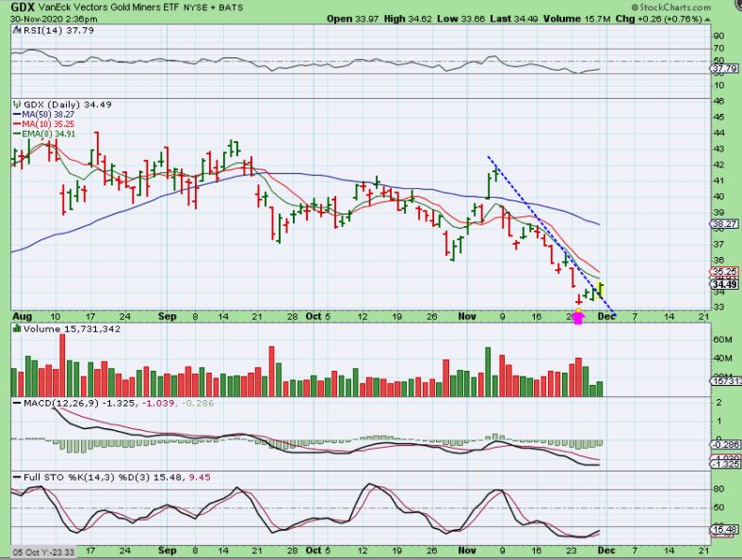The height and width of the screenshot is (560, 742).
Task: Click the 38.27 price tag on right axis
Action: [724, 224]
